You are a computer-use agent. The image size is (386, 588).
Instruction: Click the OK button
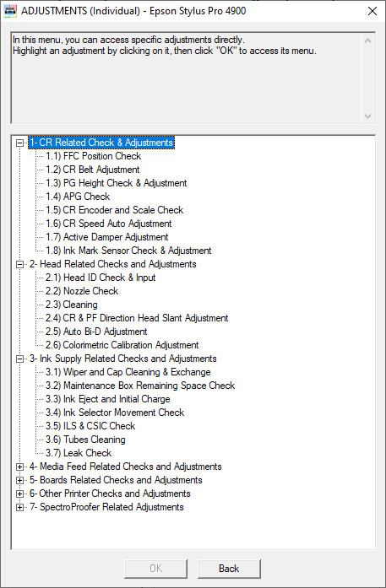(x=155, y=569)
